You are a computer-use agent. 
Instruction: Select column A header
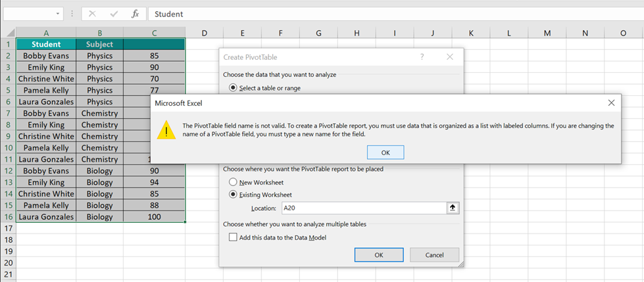[46, 34]
